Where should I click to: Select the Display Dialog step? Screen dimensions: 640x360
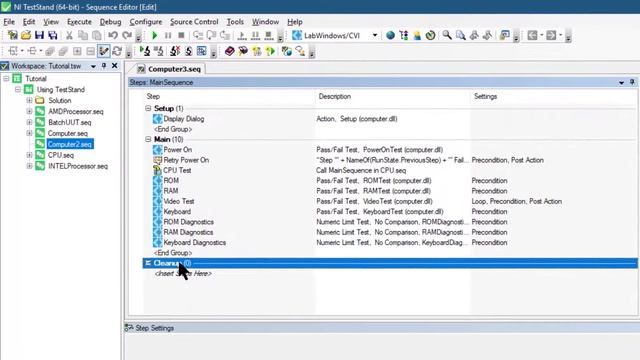[x=184, y=119]
